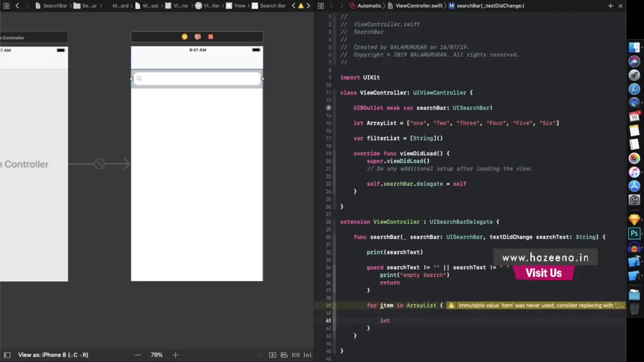Click the yellow View Controller icon in scene dock
Screen dimensions: 644x362
[185, 37]
